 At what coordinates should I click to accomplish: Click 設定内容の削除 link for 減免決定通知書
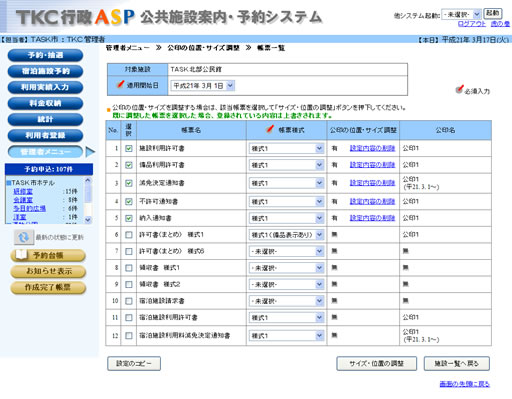coord(372,183)
